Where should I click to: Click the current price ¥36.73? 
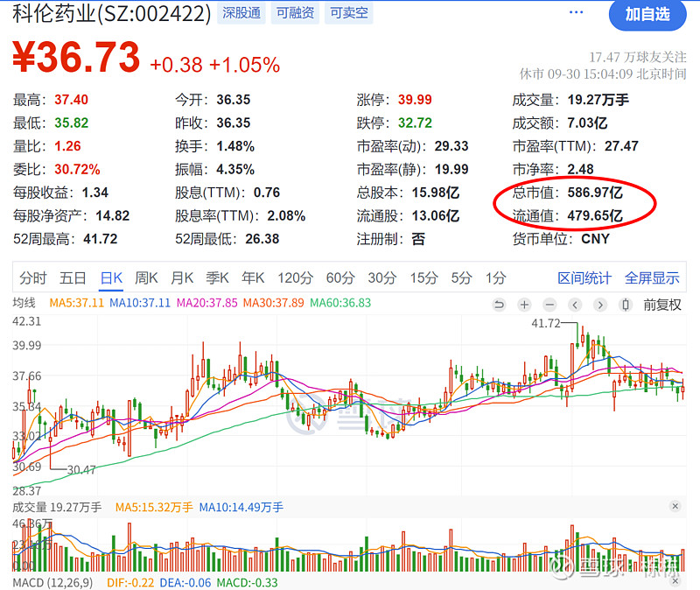point(76,57)
